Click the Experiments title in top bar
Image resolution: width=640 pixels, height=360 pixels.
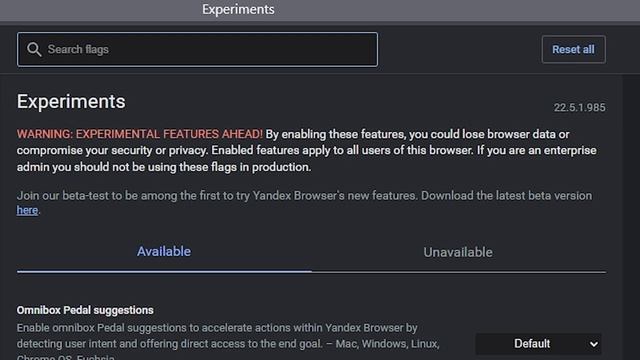(238, 9)
